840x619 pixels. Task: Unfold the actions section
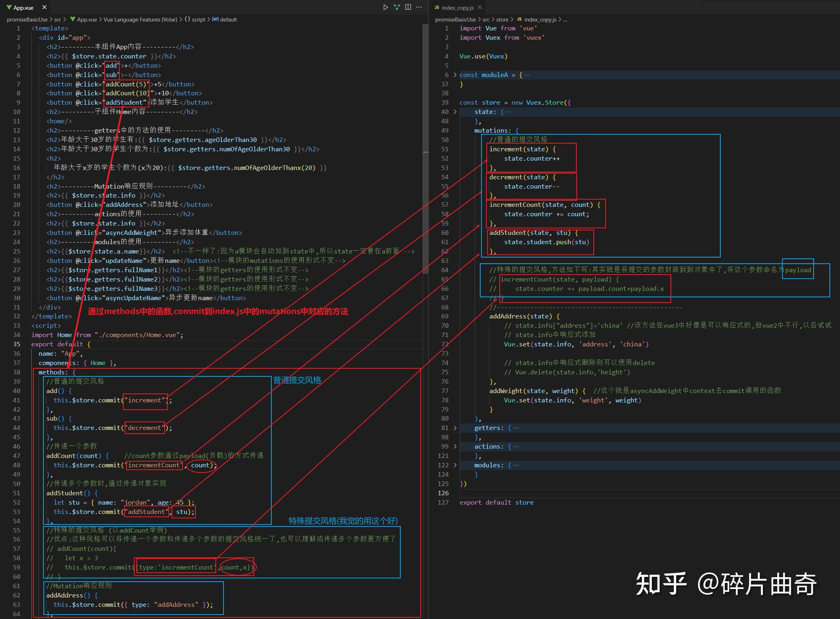pyautogui.click(x=455, y=447)
